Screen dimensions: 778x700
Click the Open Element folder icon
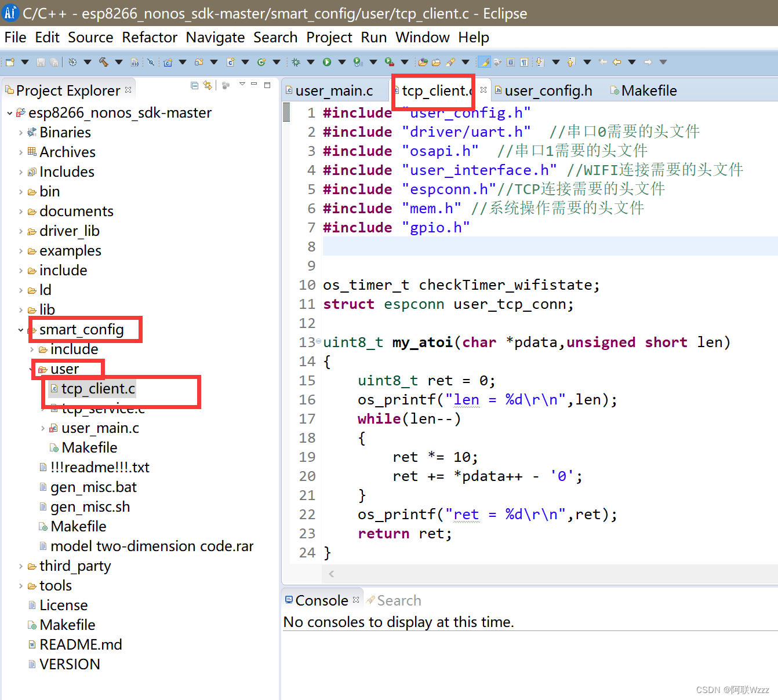click(x=423, y=62)
